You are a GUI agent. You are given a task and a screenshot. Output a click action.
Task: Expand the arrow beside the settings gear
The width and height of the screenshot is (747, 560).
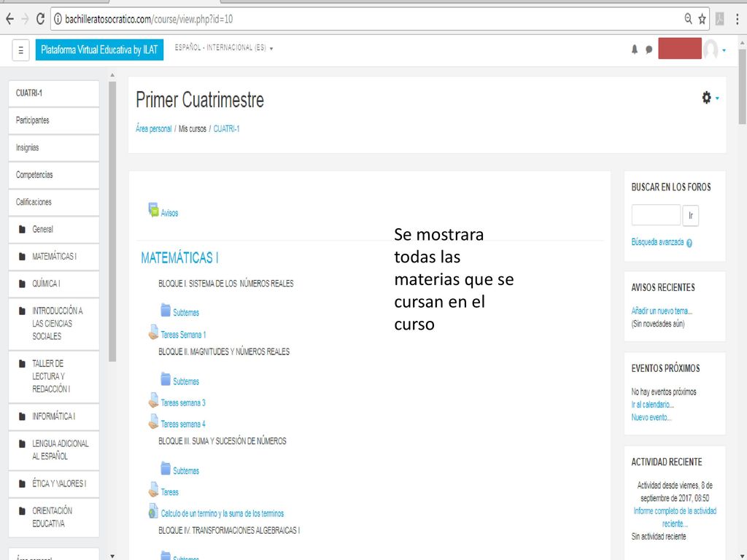point(717,98)
